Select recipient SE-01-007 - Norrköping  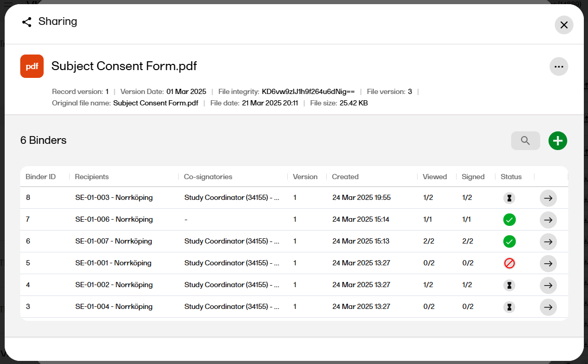(113, 241)
